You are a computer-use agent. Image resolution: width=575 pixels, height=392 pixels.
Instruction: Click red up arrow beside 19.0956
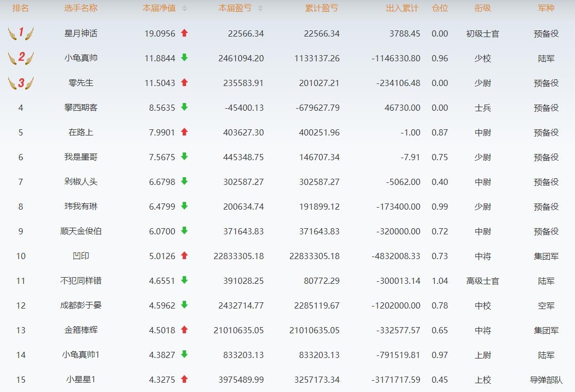pyautogui.click(x=184, y=33)
